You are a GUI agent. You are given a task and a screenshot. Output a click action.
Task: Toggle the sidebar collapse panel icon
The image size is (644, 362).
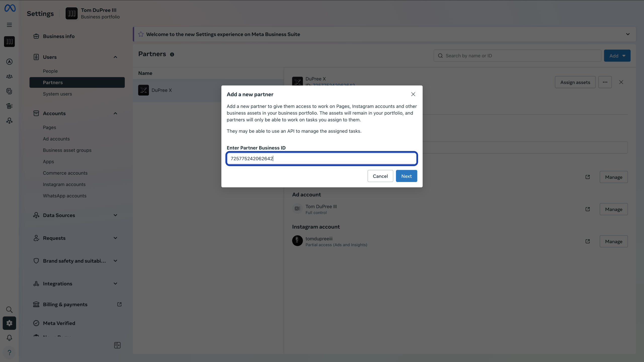[x=117, y=345]
